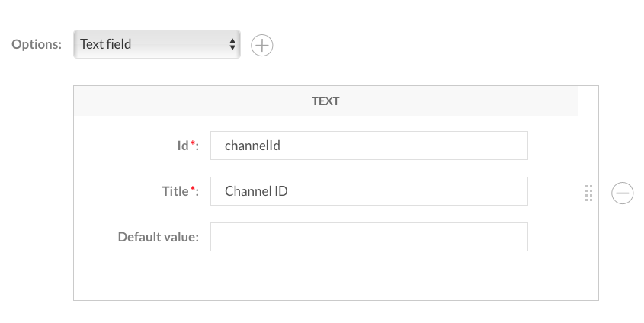Click the red asterisk beside Id
Screen dimensions: 644x323
pos(192,142)
